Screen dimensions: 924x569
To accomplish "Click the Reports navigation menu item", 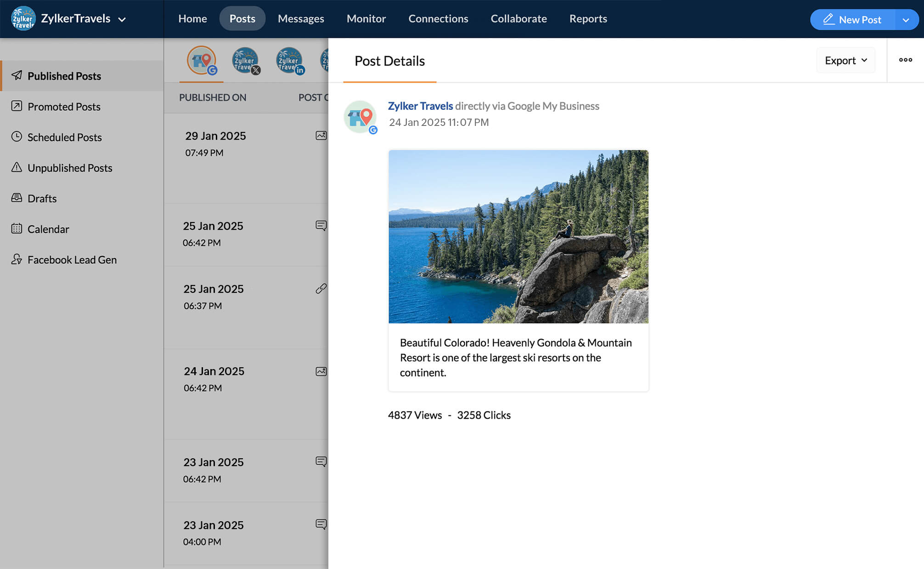I will click(588, 18).
